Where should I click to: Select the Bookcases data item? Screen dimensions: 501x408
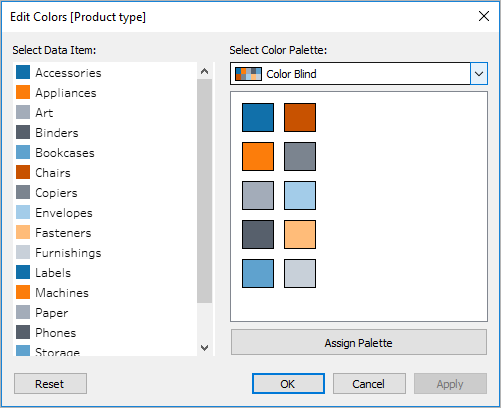tap(105, 153)
